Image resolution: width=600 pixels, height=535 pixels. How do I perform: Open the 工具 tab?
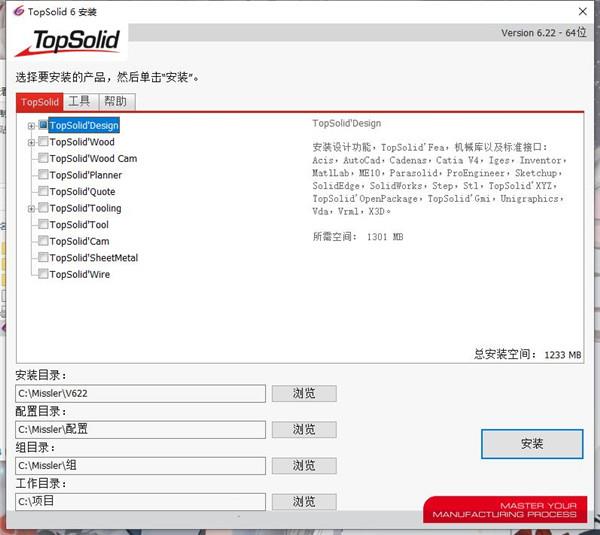tap(80, 101)
